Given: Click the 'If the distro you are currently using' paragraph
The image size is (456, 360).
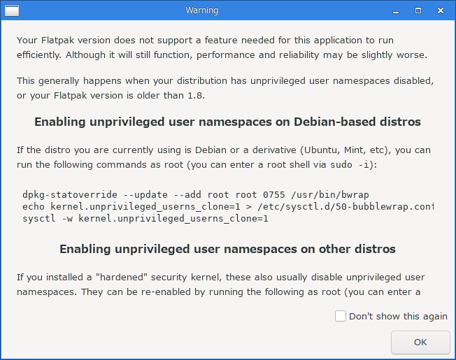Looking at the screenshot, I should [x=224, y=157].
